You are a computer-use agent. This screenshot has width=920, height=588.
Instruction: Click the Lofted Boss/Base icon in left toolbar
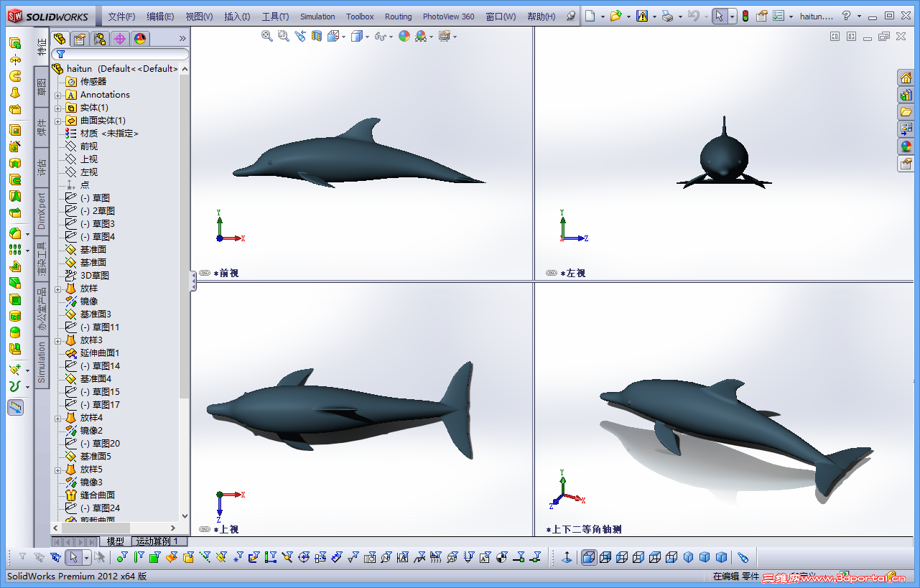tap(15, 92)
